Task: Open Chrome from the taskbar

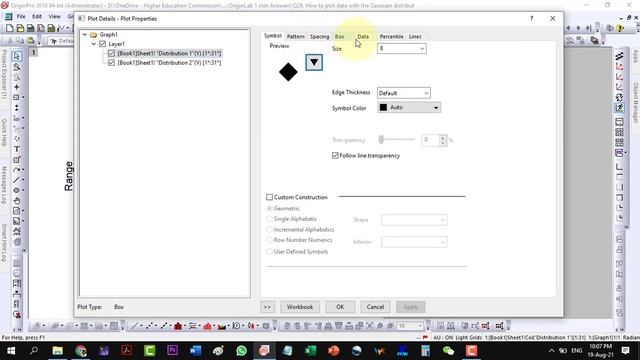Action: point(81,351)
